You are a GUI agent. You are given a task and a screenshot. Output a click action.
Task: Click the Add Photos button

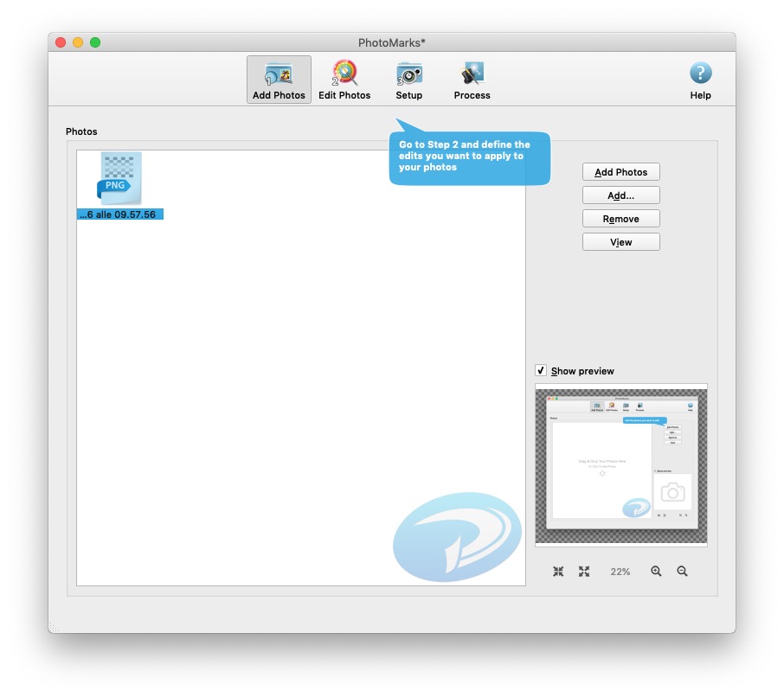(x=620, y=171)
